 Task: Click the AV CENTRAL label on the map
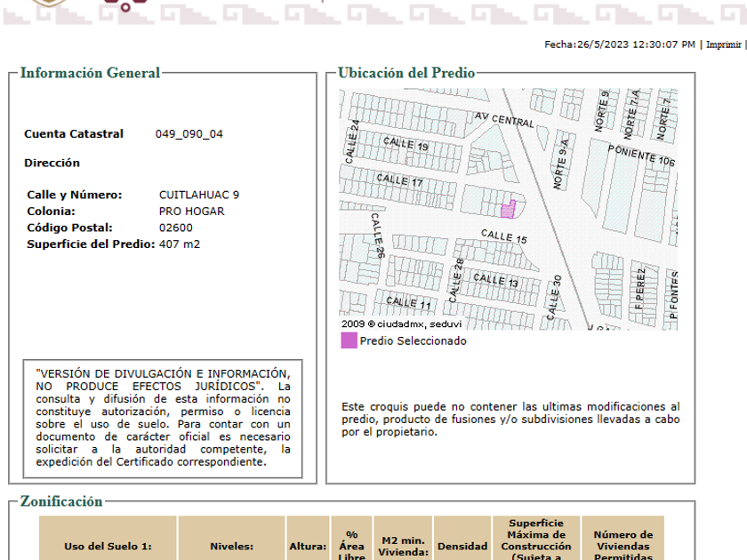pos(504,119)
